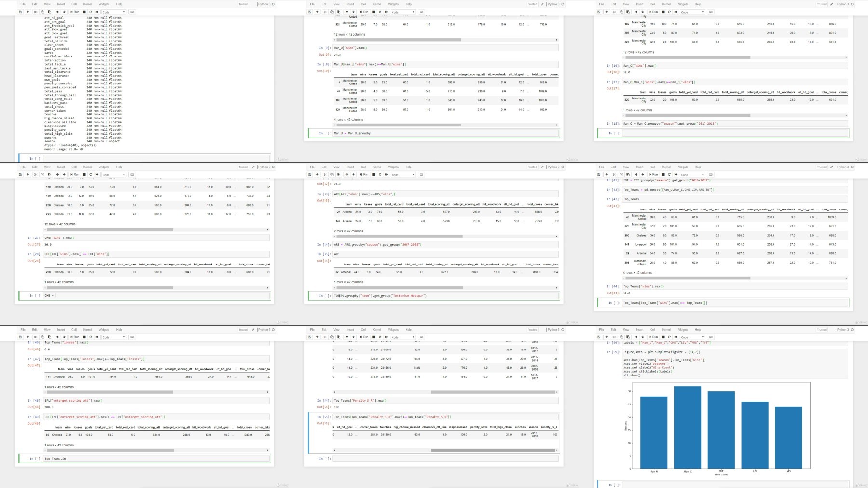868x488 pixels.
Task: Open Code cell-type dropdown in CHE notebook
Action: click(114, 174)
